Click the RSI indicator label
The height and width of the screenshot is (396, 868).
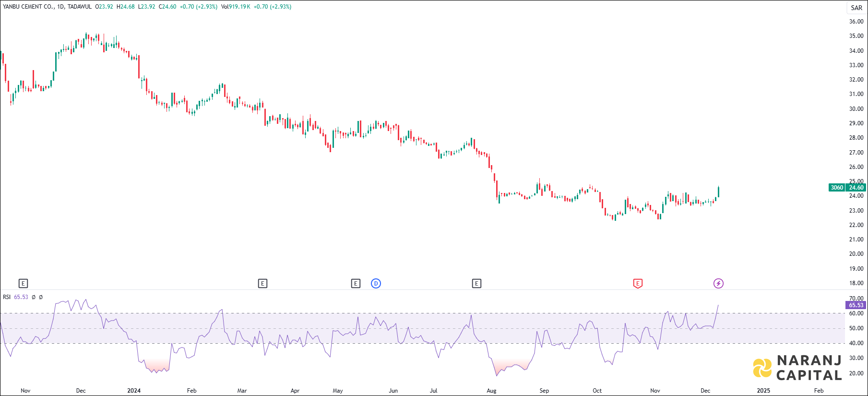click(x=7, y=297)
